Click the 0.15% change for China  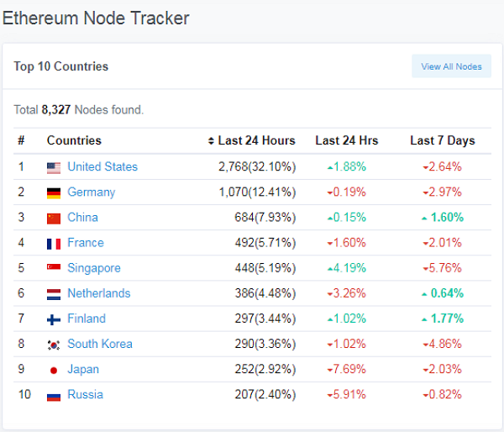[x=346, y=218]
